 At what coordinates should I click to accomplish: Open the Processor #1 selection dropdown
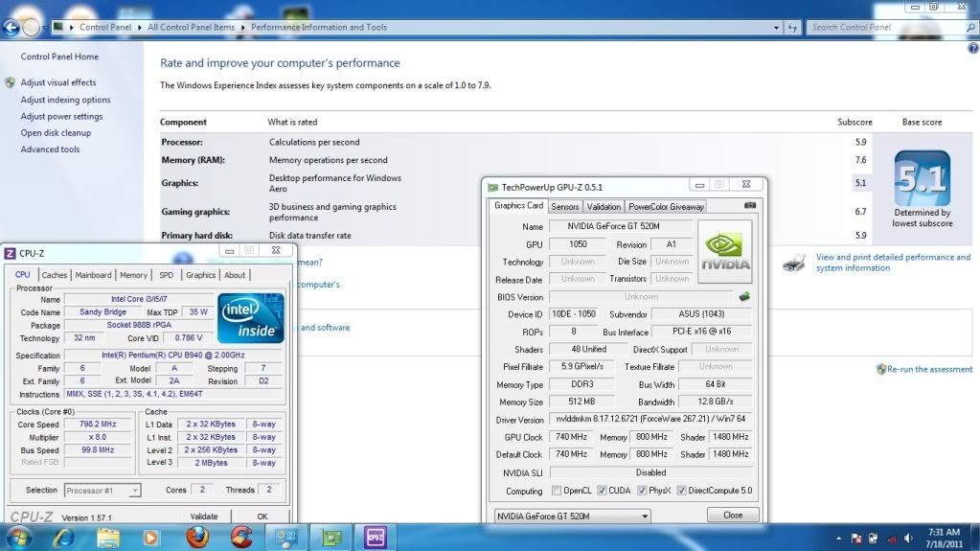coord(103,491)
